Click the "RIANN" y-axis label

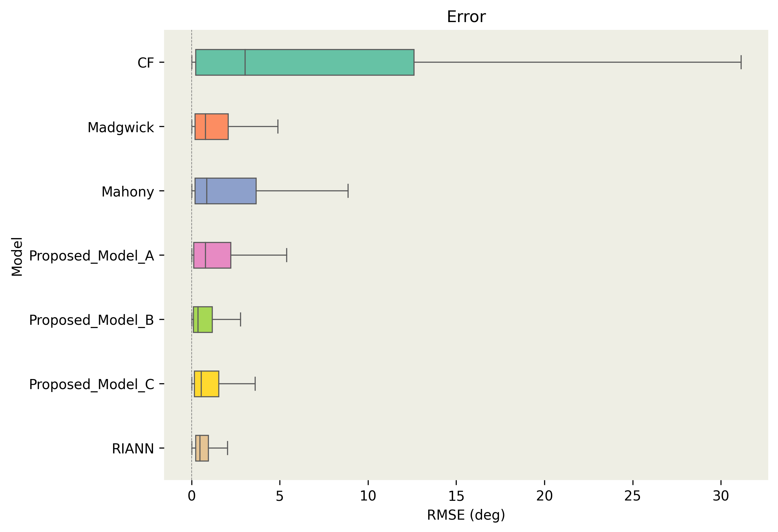pyautogui.click(x=133, y=449)
